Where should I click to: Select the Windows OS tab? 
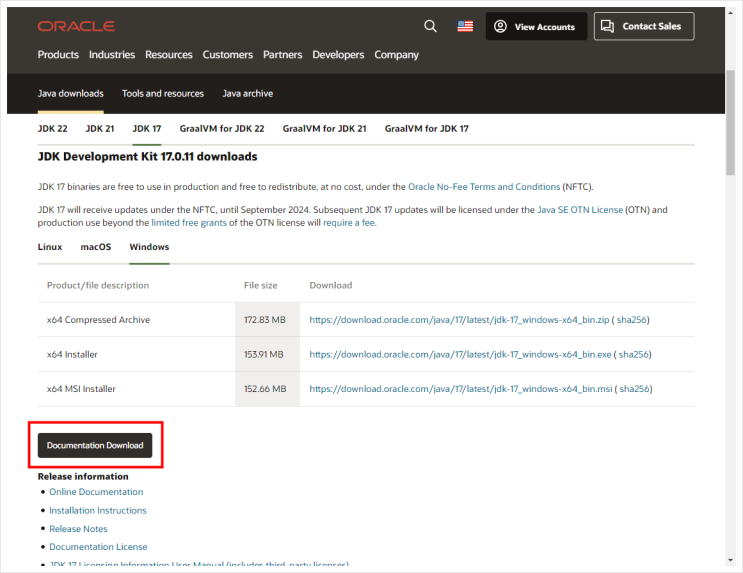149,246
